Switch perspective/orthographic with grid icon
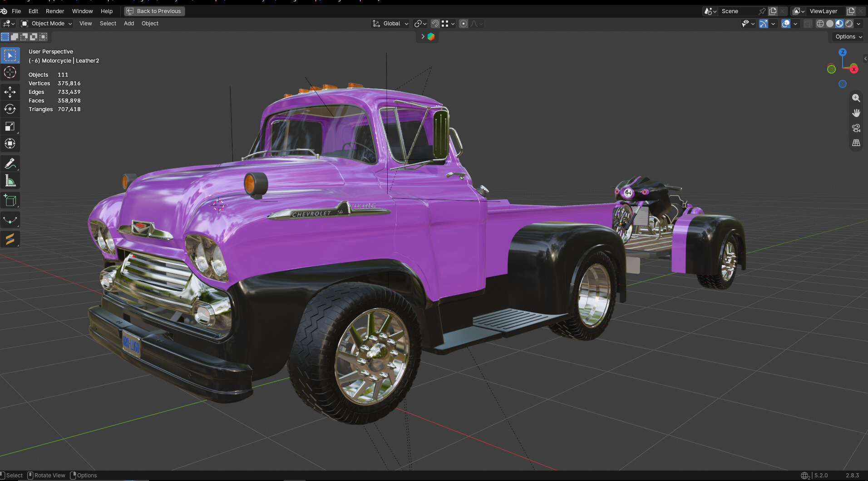 point(856,143)
